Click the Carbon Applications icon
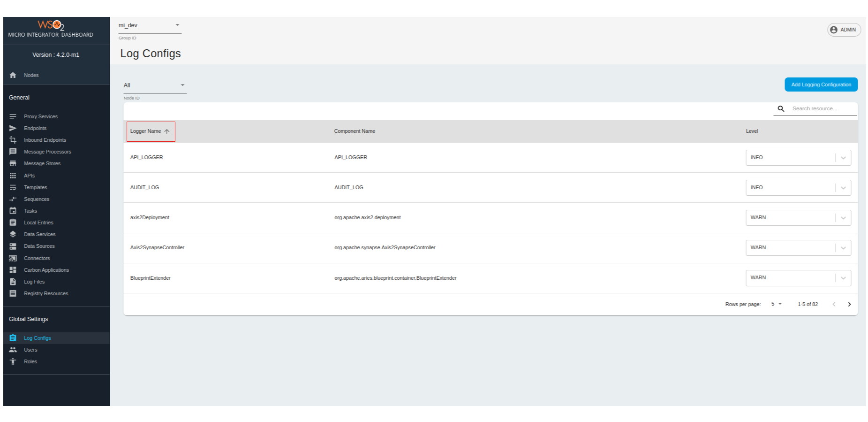The height and width of the screenshot is (422, 868). point(13,270)
